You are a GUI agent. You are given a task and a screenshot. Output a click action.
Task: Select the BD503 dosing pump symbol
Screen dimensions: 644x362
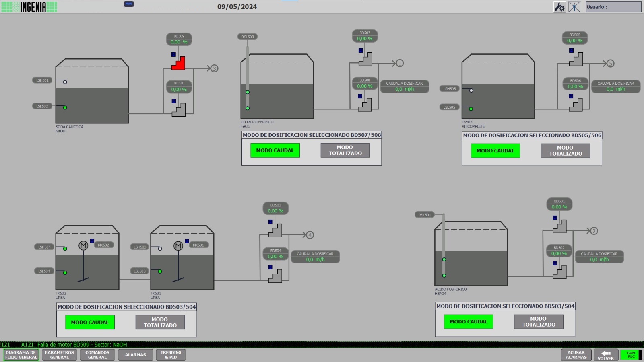(275, 230)
